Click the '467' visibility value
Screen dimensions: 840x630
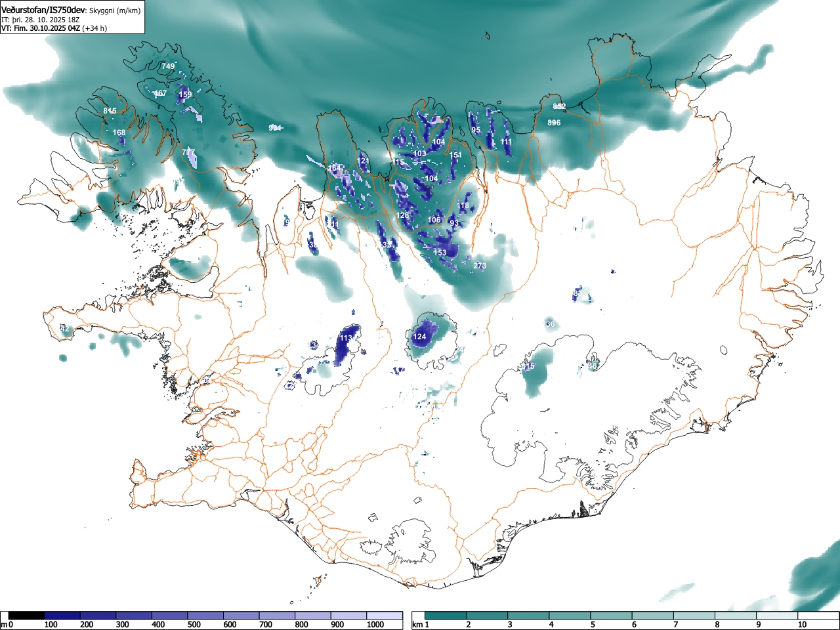coord(159,93)
